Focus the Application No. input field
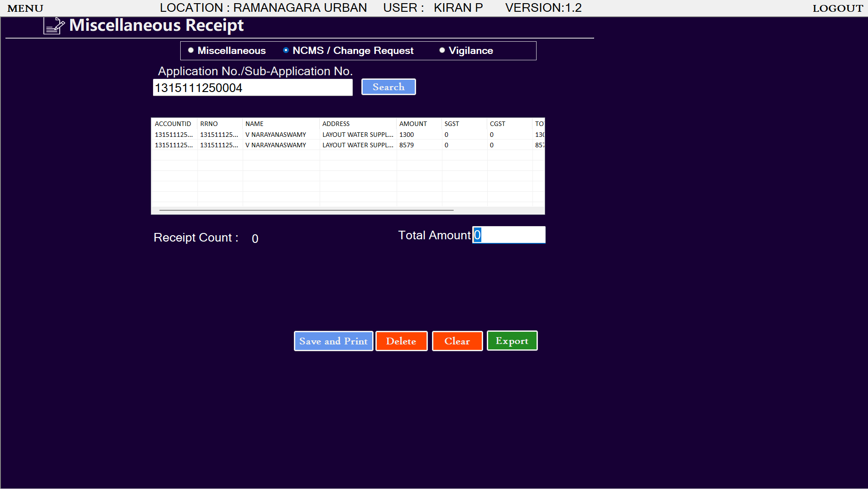This screenshot has width=868, height=489. tap(253, 88)
